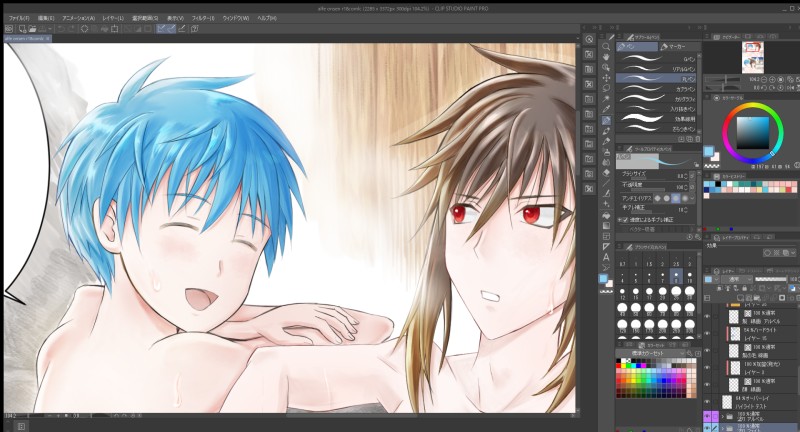The image size is (800, 432).
Task: Expand 速度による手ブレ補正 plus sign
Action: pyautogui.click(x=620, y=220)
